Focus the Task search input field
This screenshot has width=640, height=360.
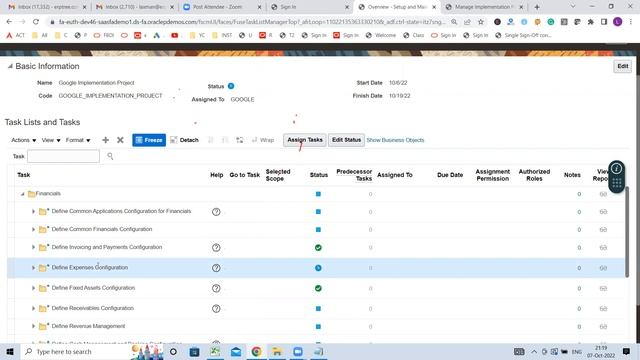(63, 156)
